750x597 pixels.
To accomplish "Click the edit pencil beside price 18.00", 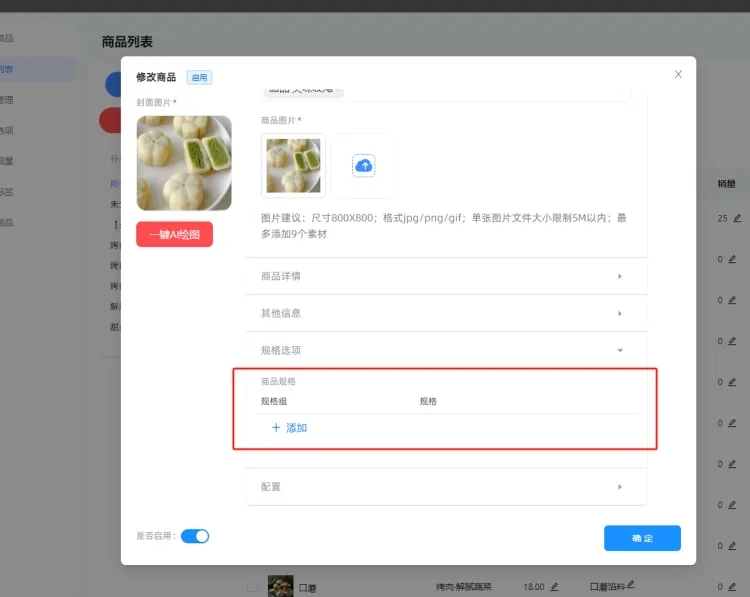I will click(x=554, y=586).
